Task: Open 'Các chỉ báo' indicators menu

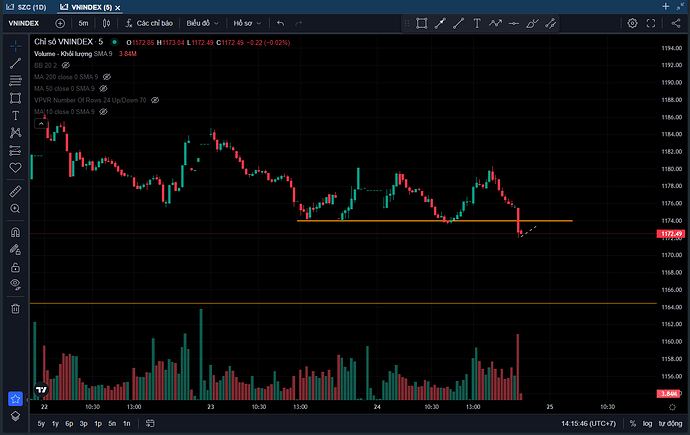Action: click(150, 23)
